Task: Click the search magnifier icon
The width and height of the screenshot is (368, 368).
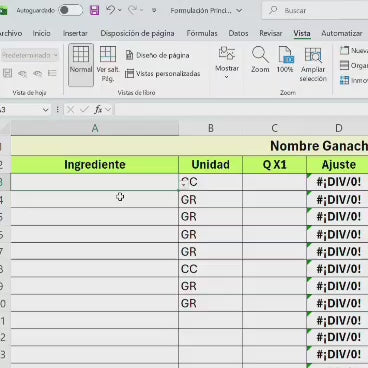Action: click(x=274, y=10)
